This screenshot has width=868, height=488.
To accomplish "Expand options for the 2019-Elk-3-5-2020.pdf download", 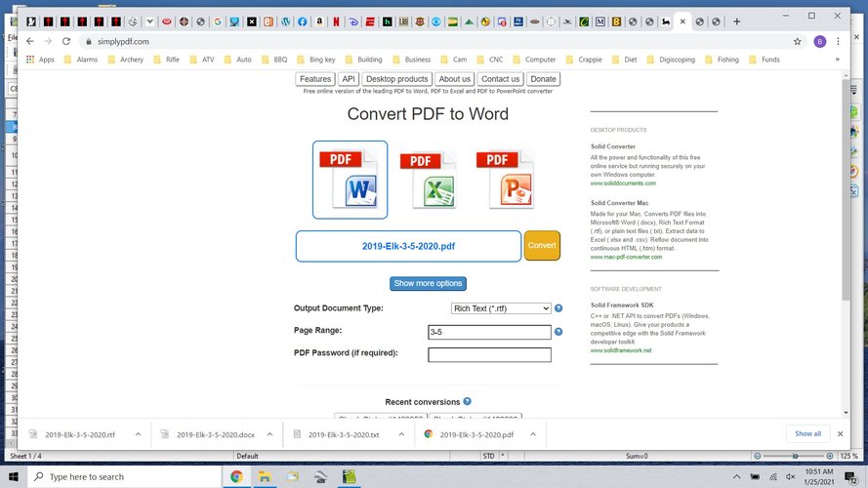I will (x=533, y=434).
